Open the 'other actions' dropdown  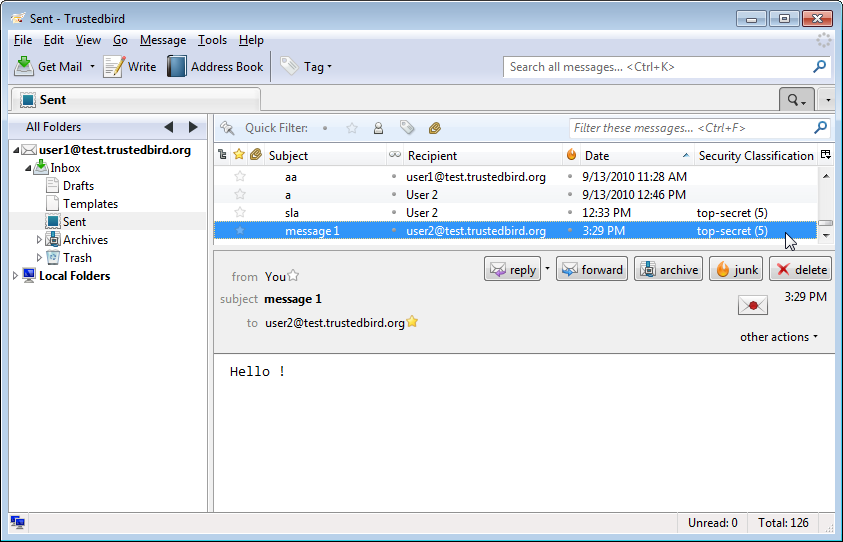click(778, 337)
